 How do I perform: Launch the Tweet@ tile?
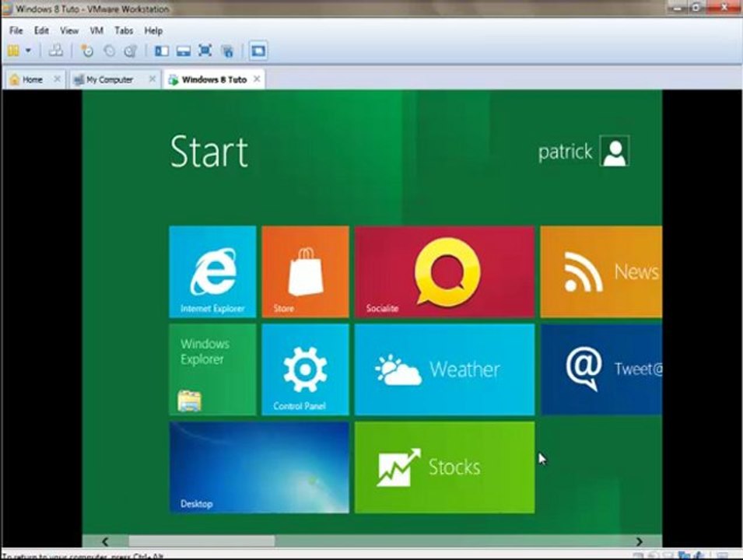(x=601, y=369)
